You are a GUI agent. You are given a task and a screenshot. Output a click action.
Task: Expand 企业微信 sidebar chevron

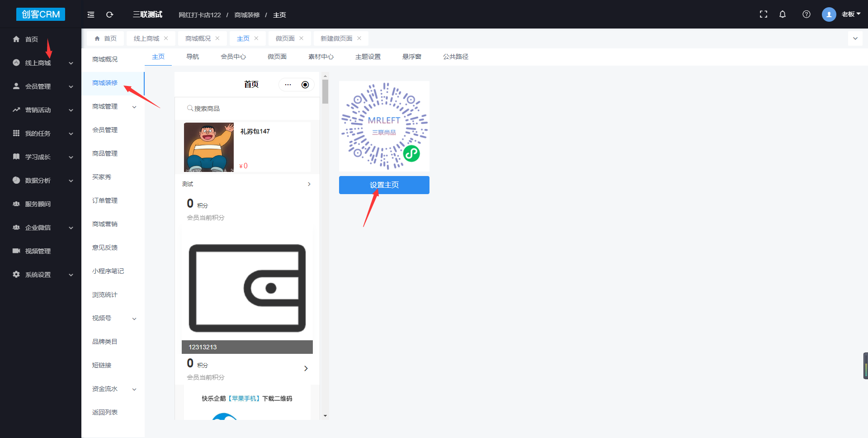71,228
